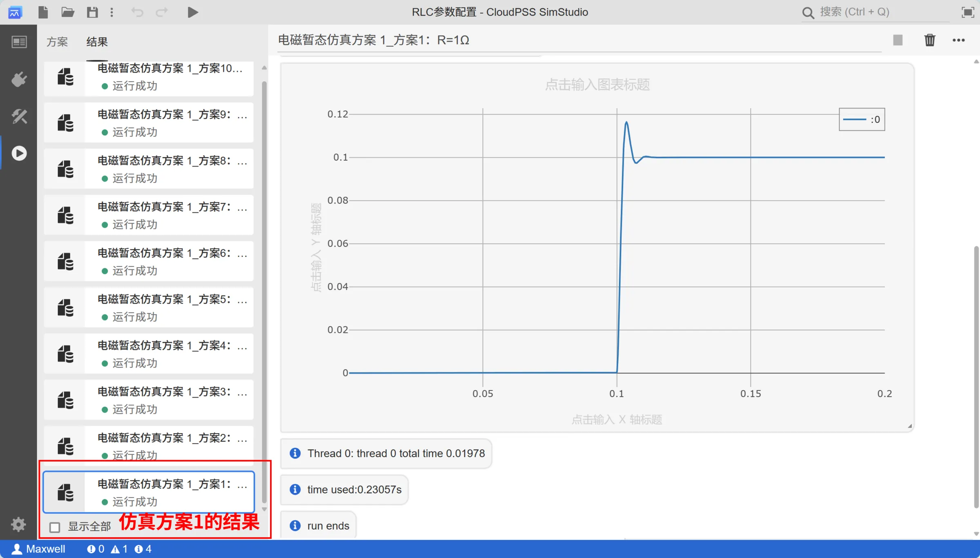The height and width of the screenshot is (558, 980).
Task: Click the CloudPSS SimStudio logo icon
Action: 15,12
